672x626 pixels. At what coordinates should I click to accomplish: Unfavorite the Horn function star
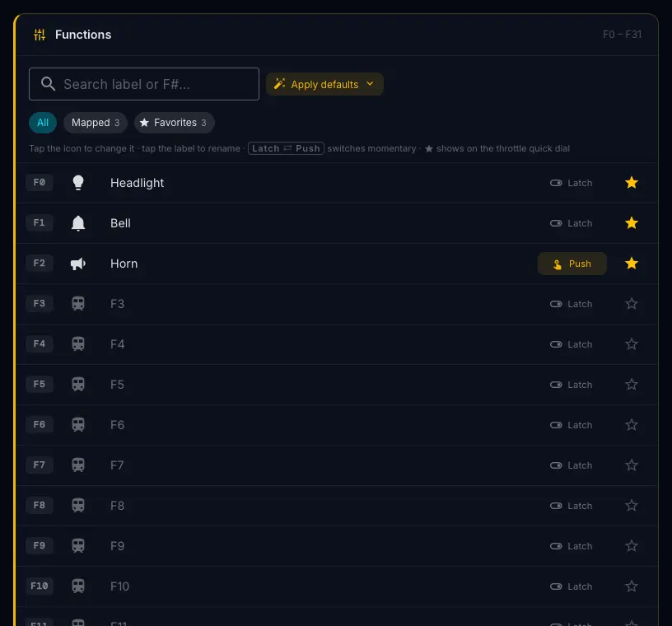click(x=632, y=264)
